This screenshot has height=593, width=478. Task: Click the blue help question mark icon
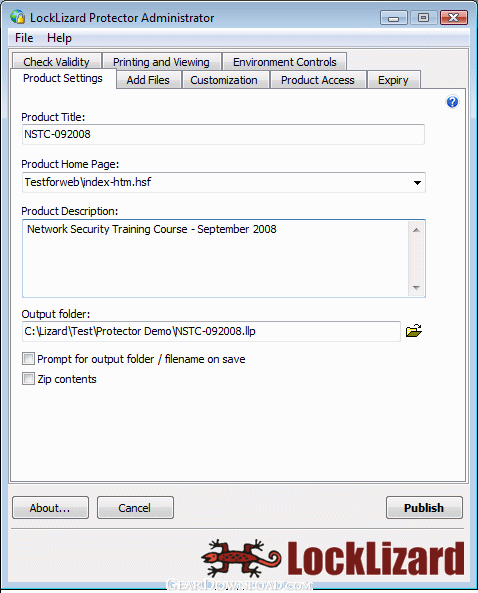[x=452, y=102]
